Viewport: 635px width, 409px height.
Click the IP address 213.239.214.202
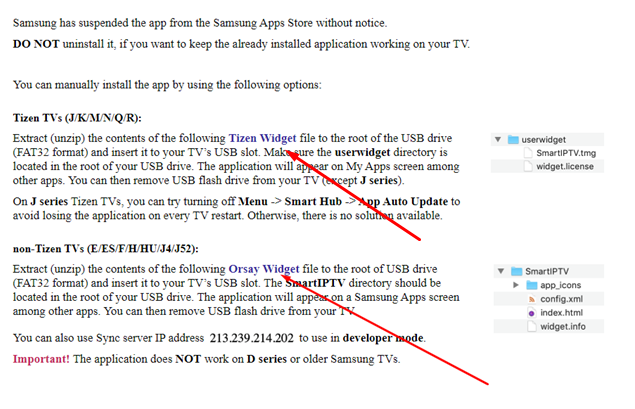251,338
